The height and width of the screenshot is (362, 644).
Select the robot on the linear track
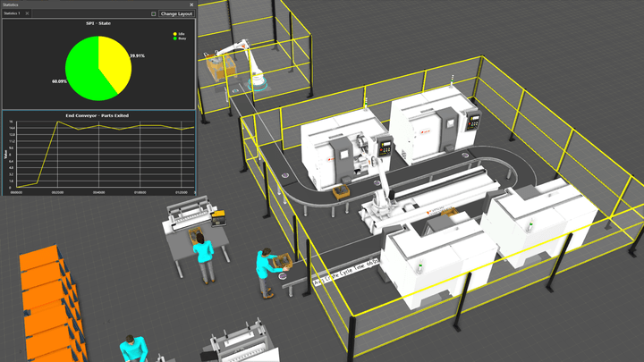click(382, 189)
